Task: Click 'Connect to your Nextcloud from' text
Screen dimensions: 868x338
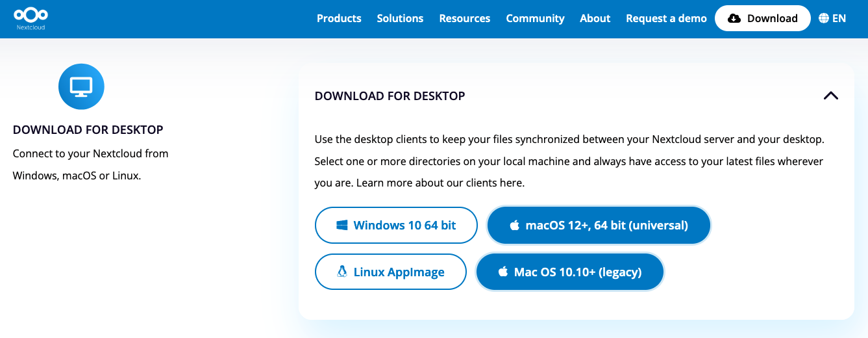Action: (91, 154)
